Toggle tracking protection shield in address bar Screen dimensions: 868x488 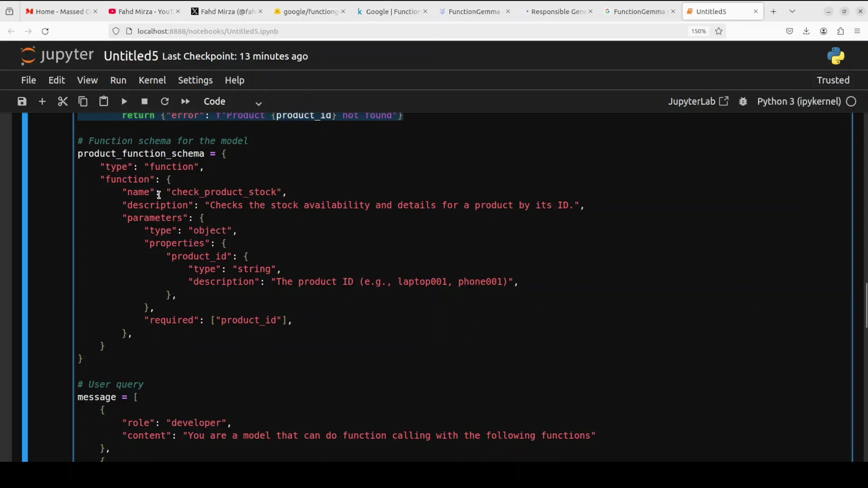tap(116, 31)
